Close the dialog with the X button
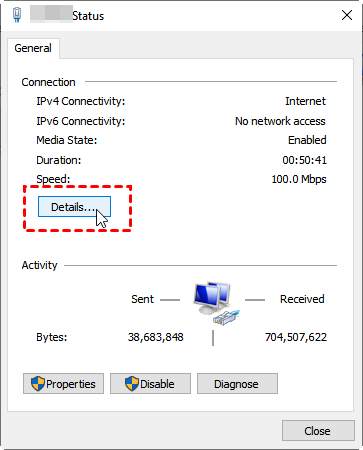Screen dimensions: 363x450 (347, 15)
